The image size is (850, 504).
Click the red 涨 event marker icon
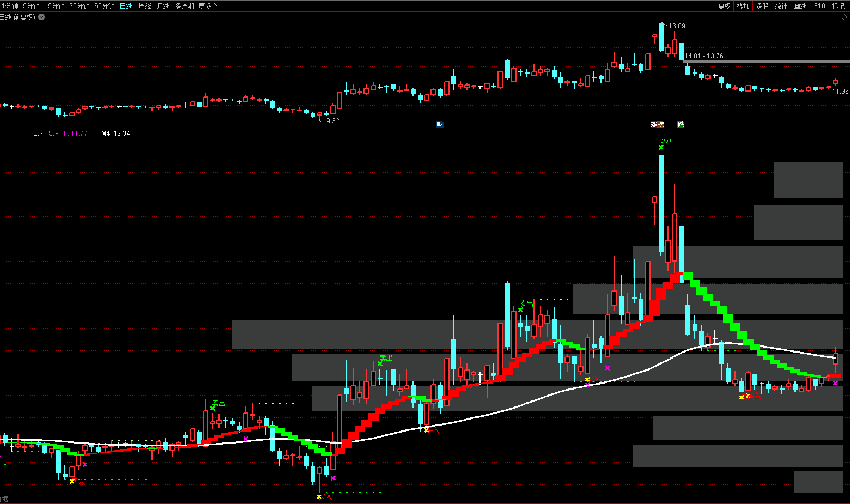(x=654, y=125)
